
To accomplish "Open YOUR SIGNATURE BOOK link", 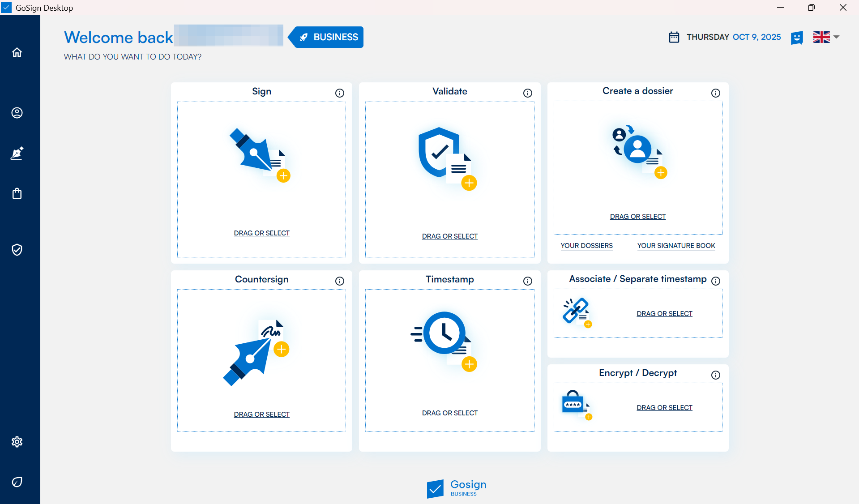I will point(676,246).
